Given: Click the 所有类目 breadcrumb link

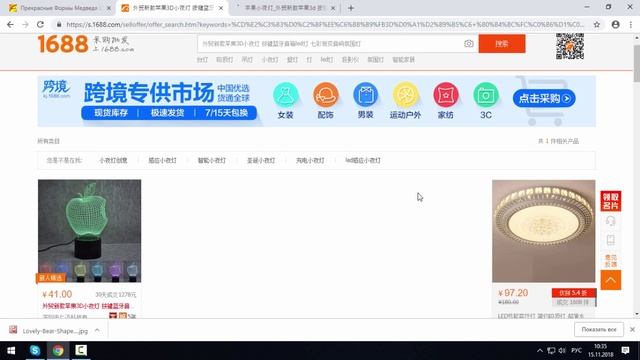Looking at the screenshot, I should [49, 141].
